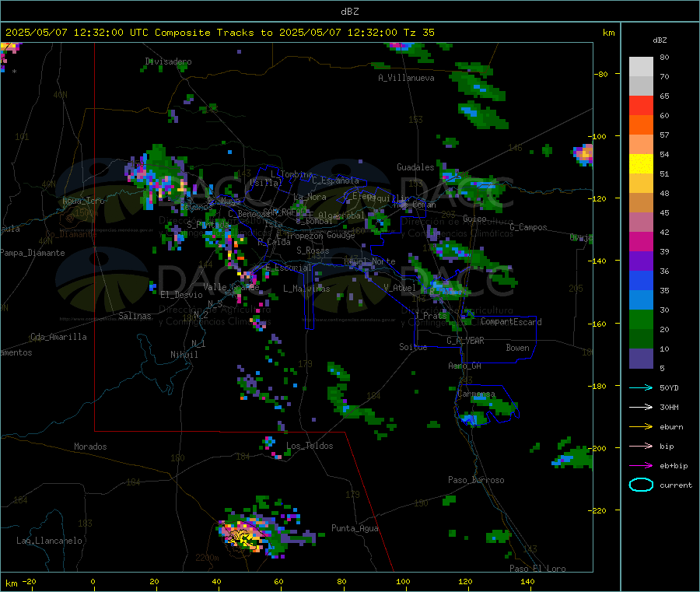Screen dimensions: 700x592
Task: Select the light orange 54–57 dBZ swatch
Action: point(641,145)
